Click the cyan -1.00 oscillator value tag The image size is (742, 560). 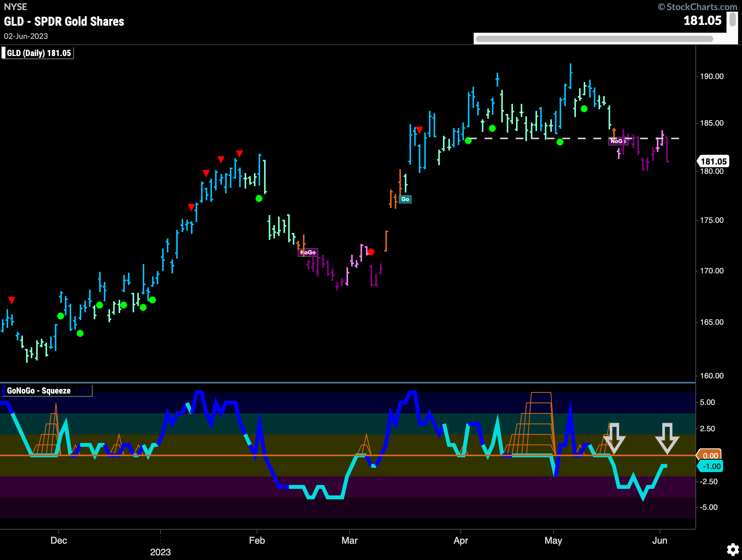point(711,466)
